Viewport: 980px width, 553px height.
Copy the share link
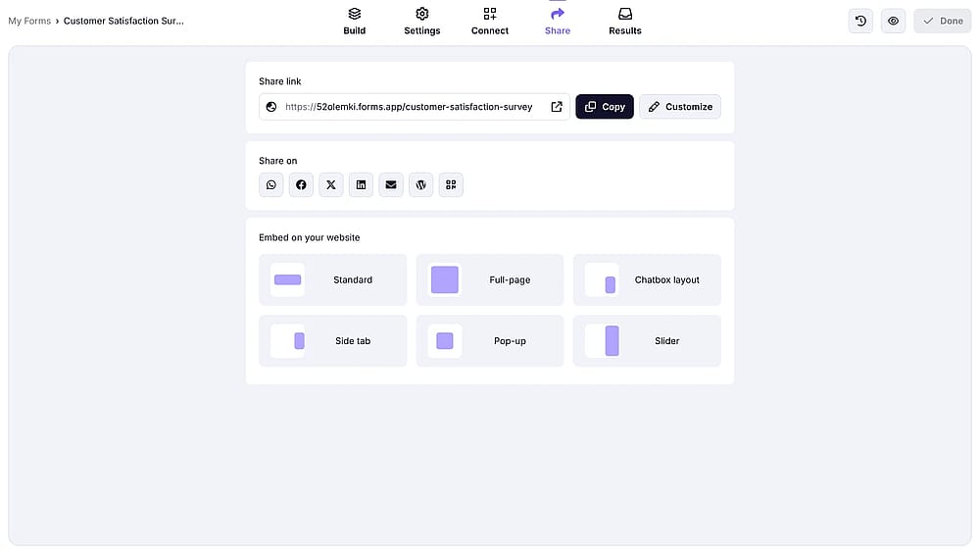coord(605,107)
